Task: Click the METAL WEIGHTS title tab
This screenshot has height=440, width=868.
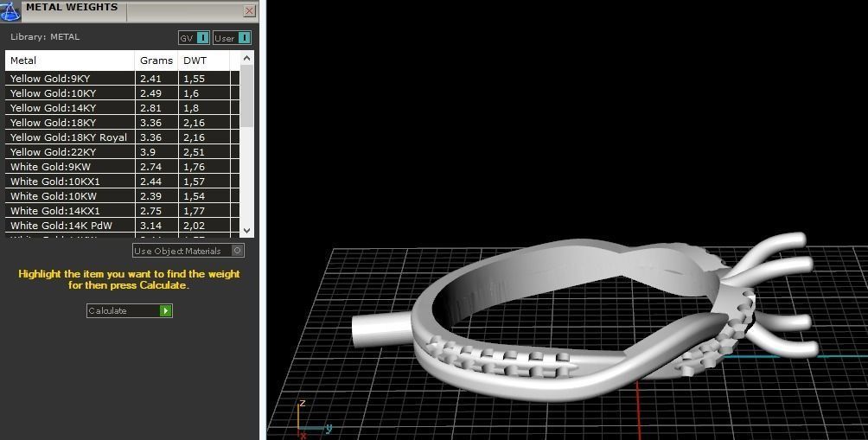Action: click(x=72, y=7)
